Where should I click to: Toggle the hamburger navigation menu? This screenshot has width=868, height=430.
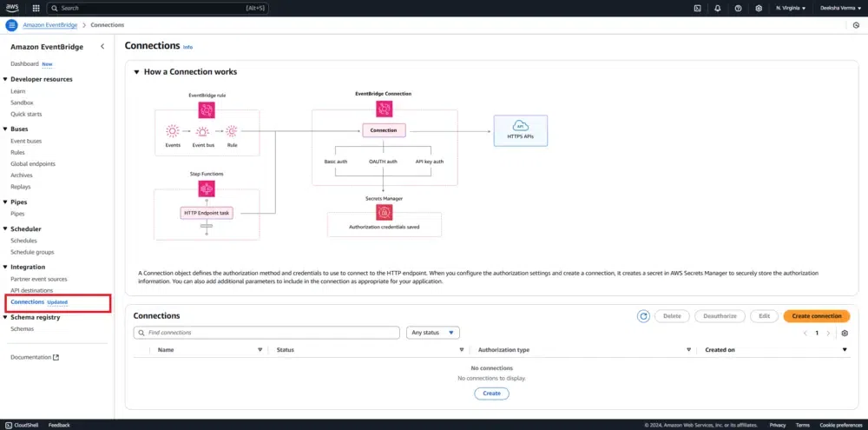point(11,25)
